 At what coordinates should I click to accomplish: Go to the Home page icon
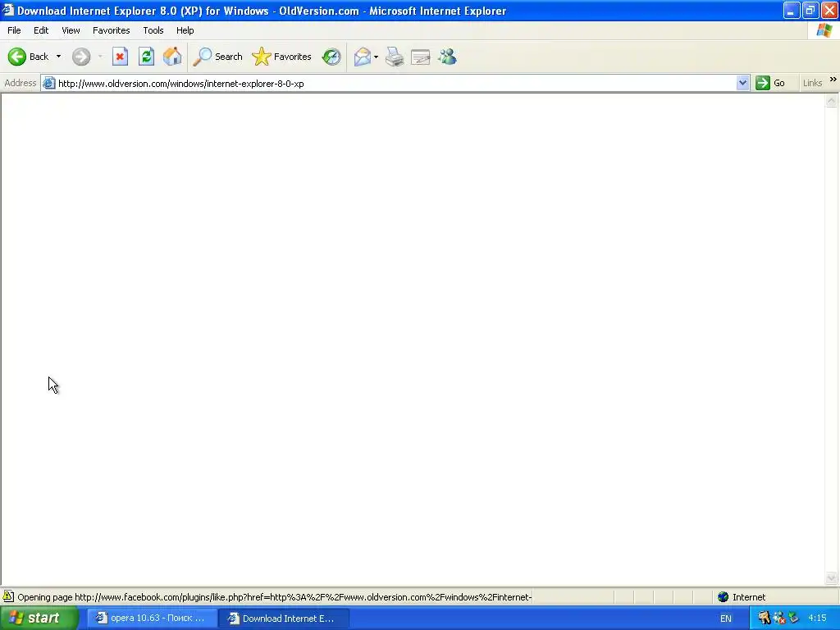click(x=172, y=57)
